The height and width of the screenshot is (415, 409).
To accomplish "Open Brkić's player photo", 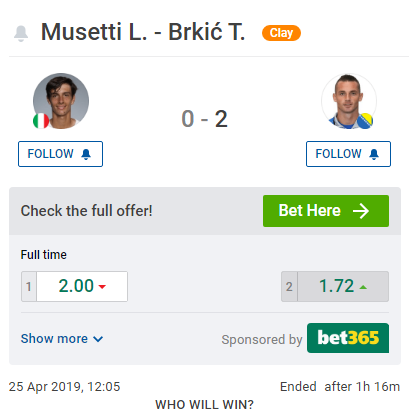I will point(349,101).
